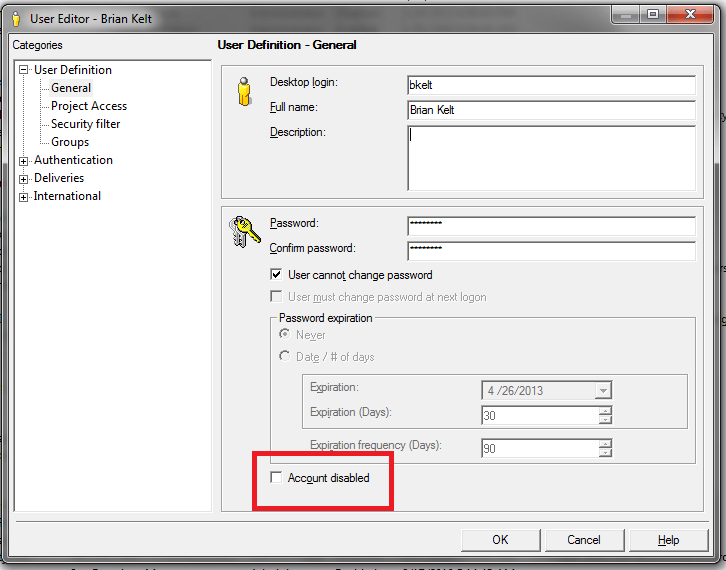Open the Security filter category
Screen dimensions: 726x570
point(86,124)
